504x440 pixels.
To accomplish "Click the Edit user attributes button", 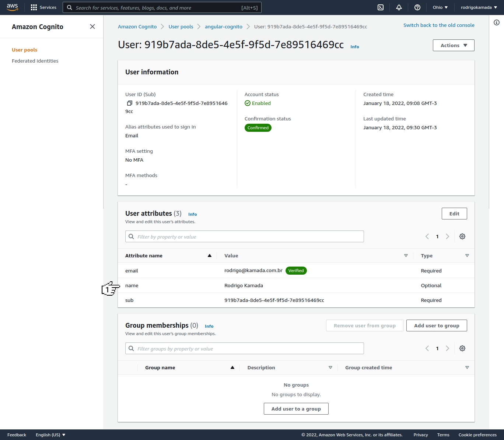I will point(454,214).
